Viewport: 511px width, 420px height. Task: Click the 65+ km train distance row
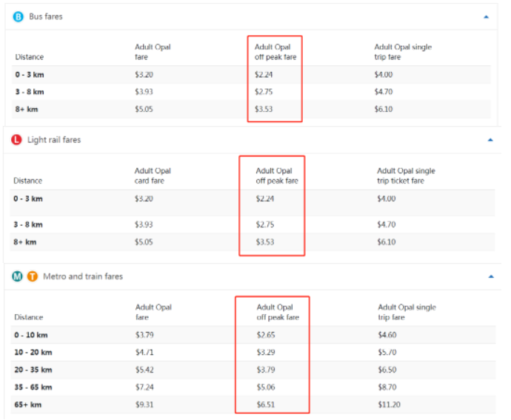[253, 404]
